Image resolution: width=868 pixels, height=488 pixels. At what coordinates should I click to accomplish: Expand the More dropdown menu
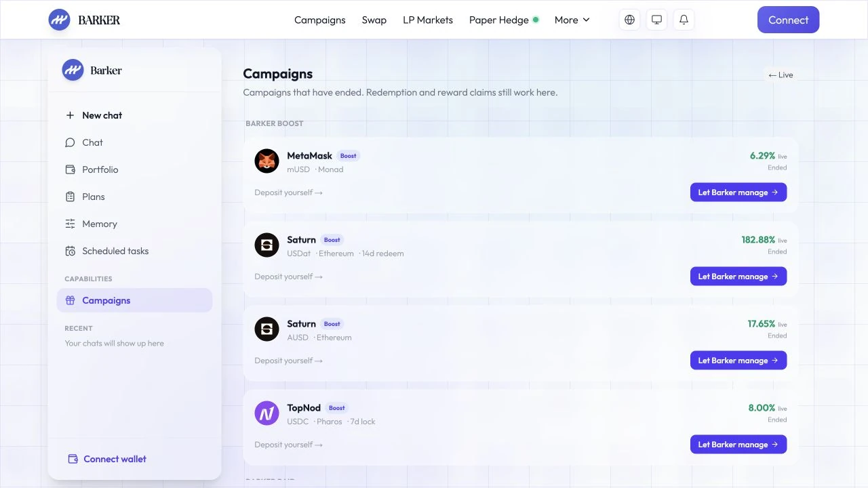(x=572, y=20)
